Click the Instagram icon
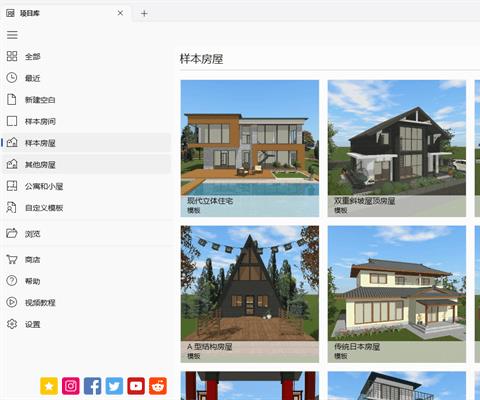Viewport: 480px width, 400px height. 70,386
